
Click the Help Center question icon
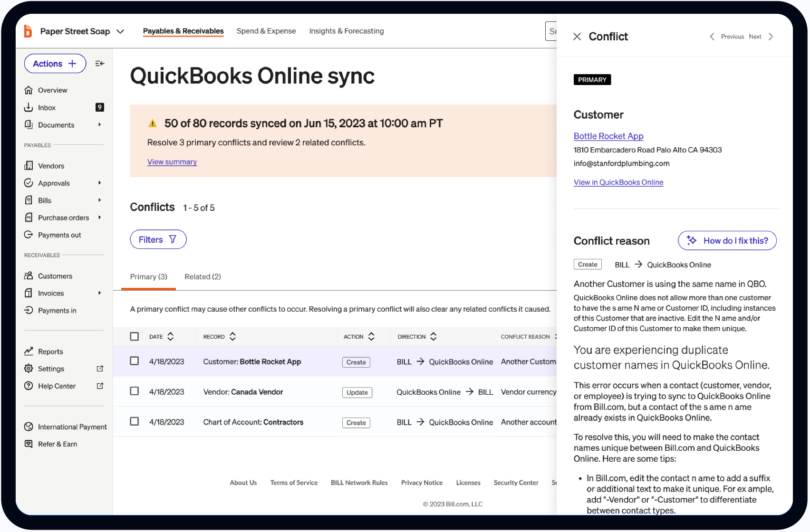29,386
